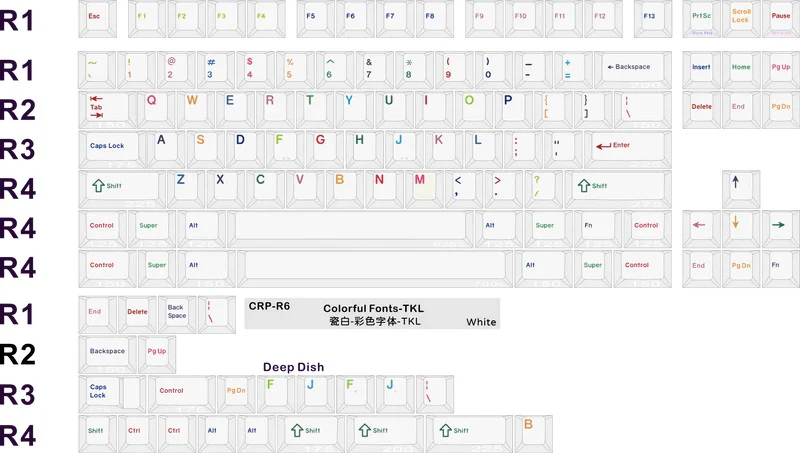Click the up arrow keycap
This screenshot has width=800, height=453.
tap(741, 189)
